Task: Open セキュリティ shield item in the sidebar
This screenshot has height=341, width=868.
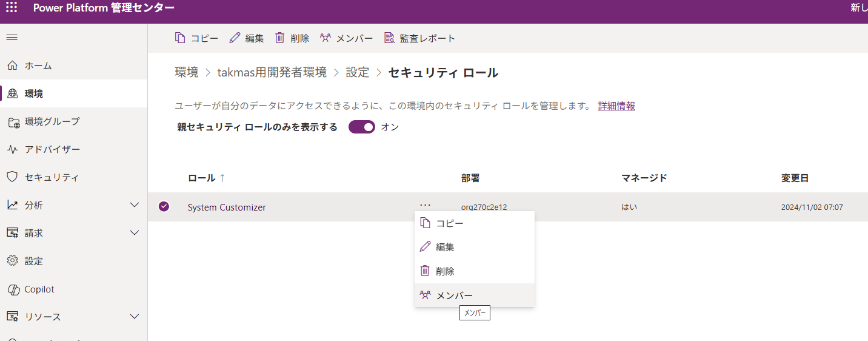Action: coord(73,177)
